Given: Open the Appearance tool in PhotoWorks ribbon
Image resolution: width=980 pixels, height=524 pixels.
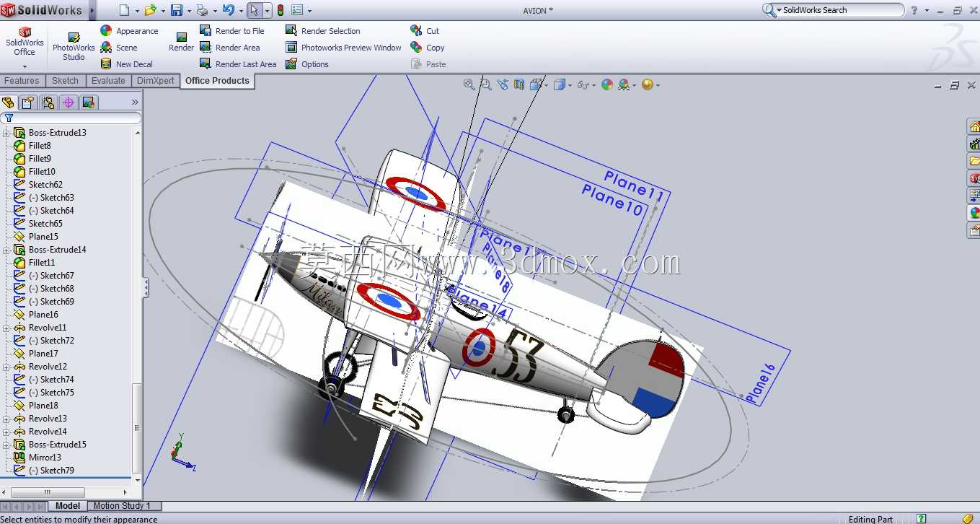Looking at the screenshot, I should [x=129, y=31].
